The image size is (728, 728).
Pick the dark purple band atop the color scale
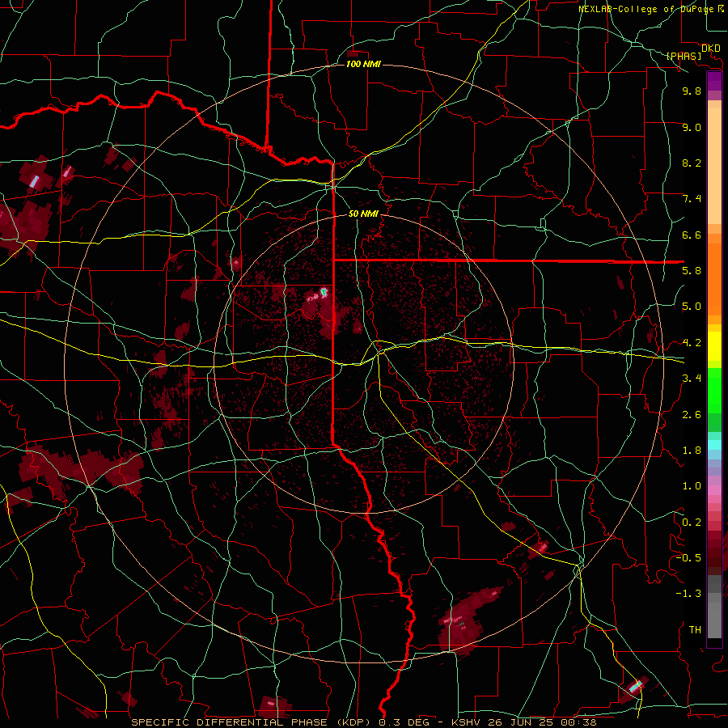tap(714, 81)
